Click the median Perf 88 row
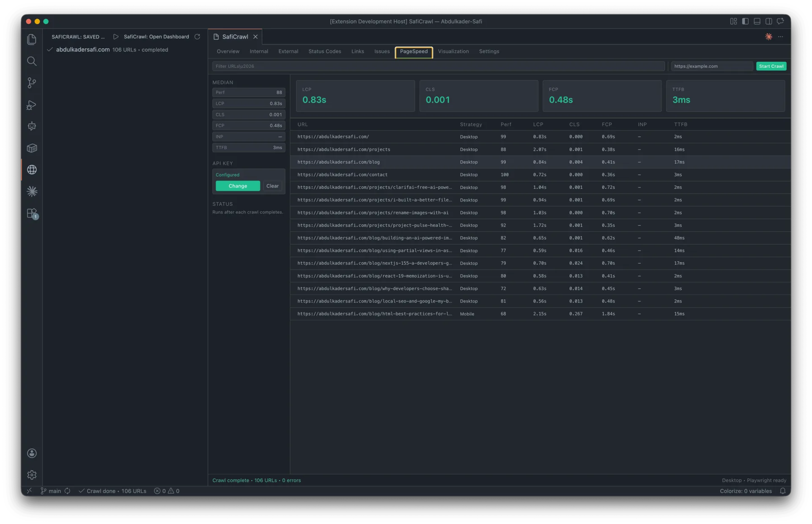 tap(249, 92)
